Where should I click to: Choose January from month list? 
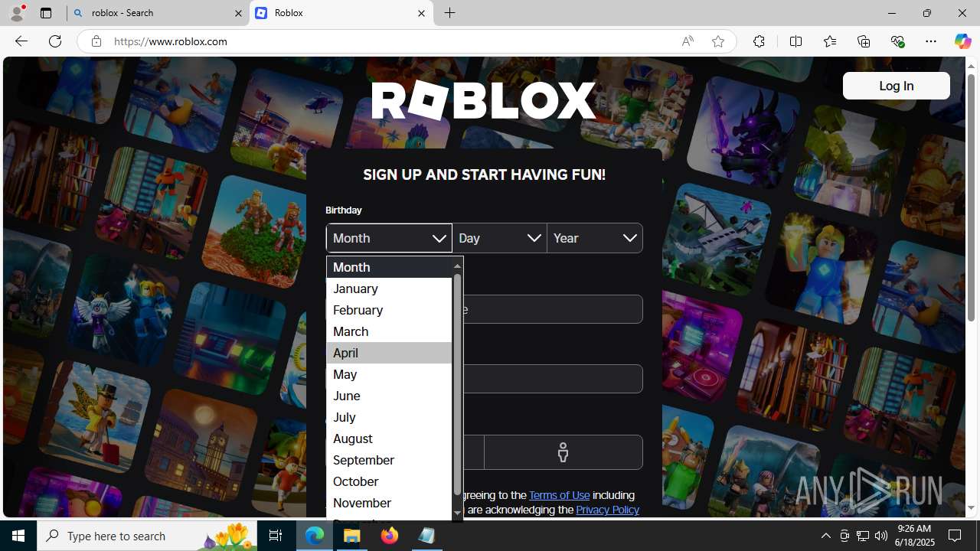[x=389, y=289]
